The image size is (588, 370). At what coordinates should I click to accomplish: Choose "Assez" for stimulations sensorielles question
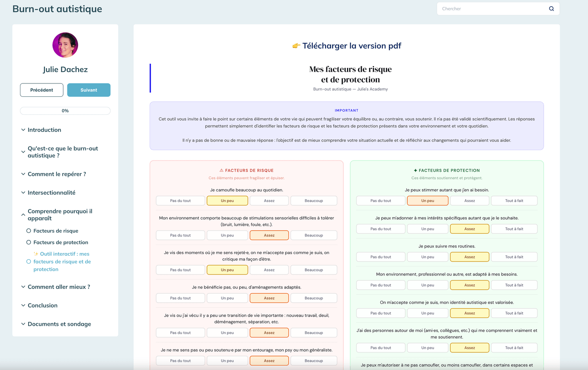[x=269, y=235]
